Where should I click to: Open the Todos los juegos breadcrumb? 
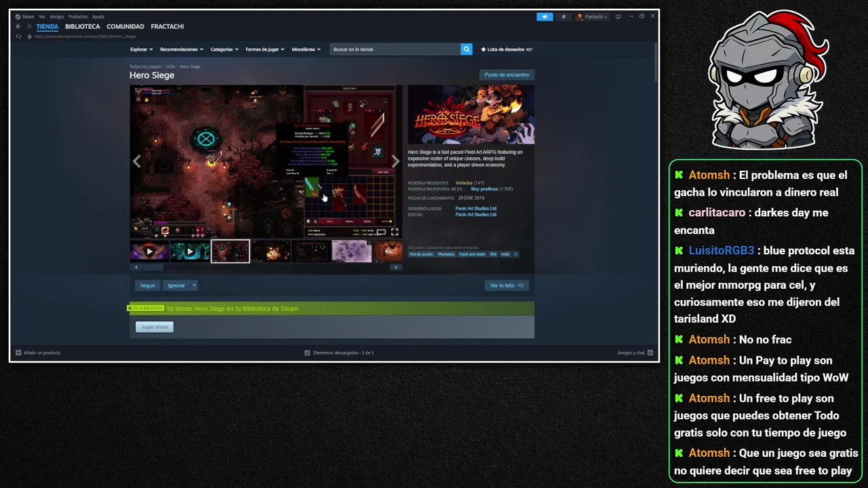tap(145, 66)
